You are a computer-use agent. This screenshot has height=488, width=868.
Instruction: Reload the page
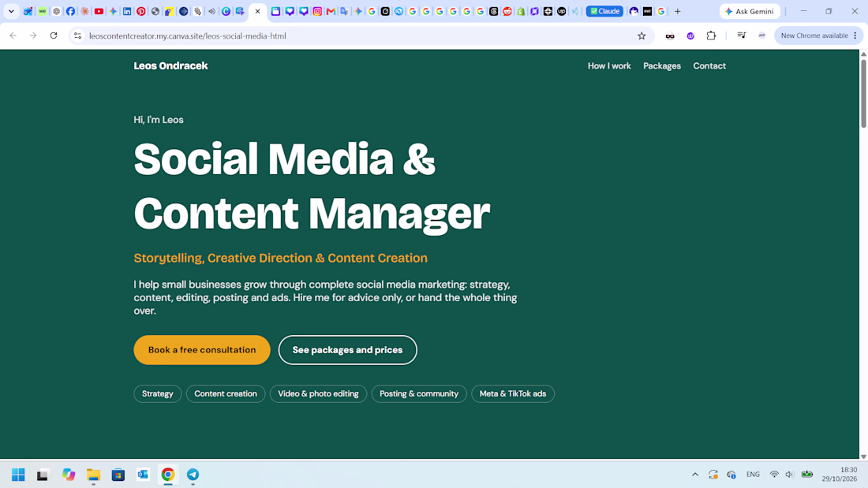[54, 36]
